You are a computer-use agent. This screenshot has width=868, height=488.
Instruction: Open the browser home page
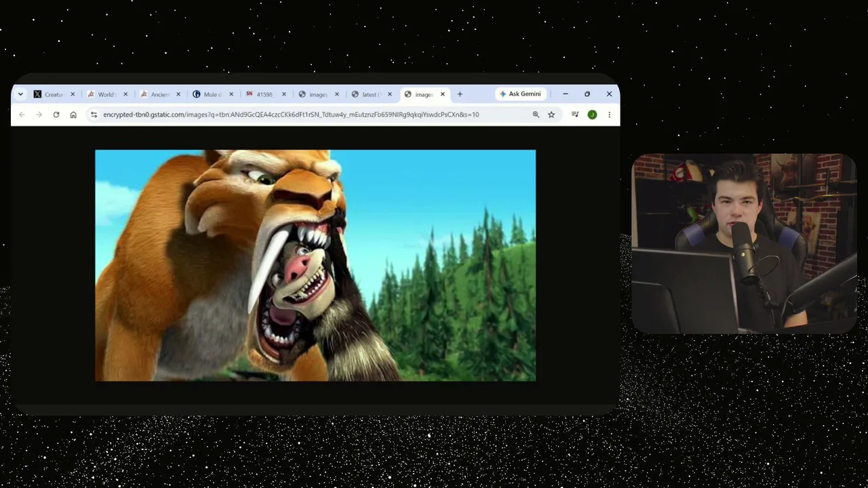(x=73, y=115)
